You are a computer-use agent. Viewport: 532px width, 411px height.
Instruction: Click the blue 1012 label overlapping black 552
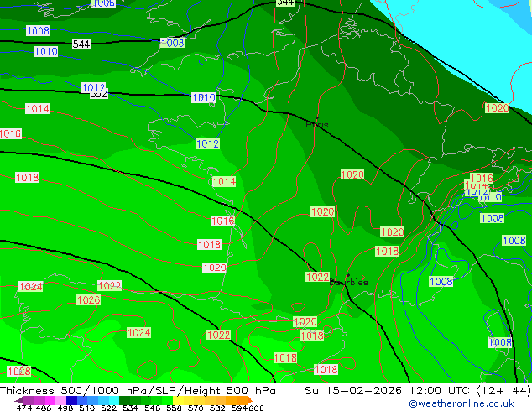(x=94, y=87)
